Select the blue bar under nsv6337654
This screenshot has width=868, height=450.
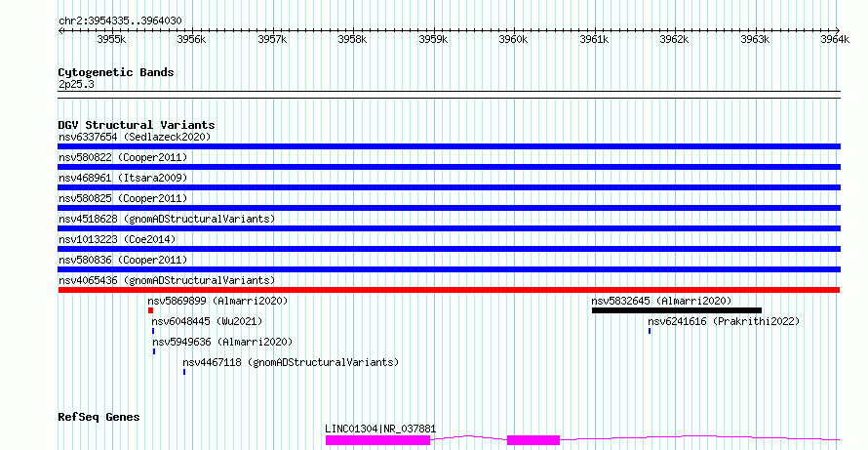(x=449, y=146)
